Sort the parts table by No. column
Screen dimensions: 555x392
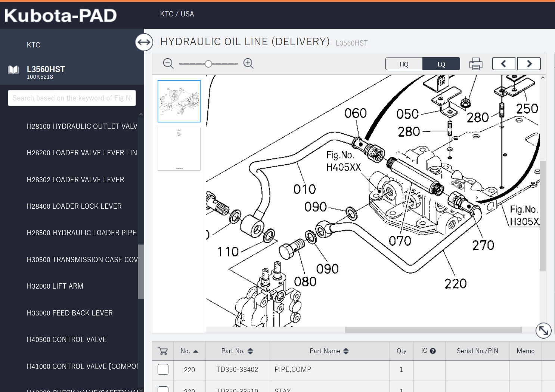tap(189, 351)
